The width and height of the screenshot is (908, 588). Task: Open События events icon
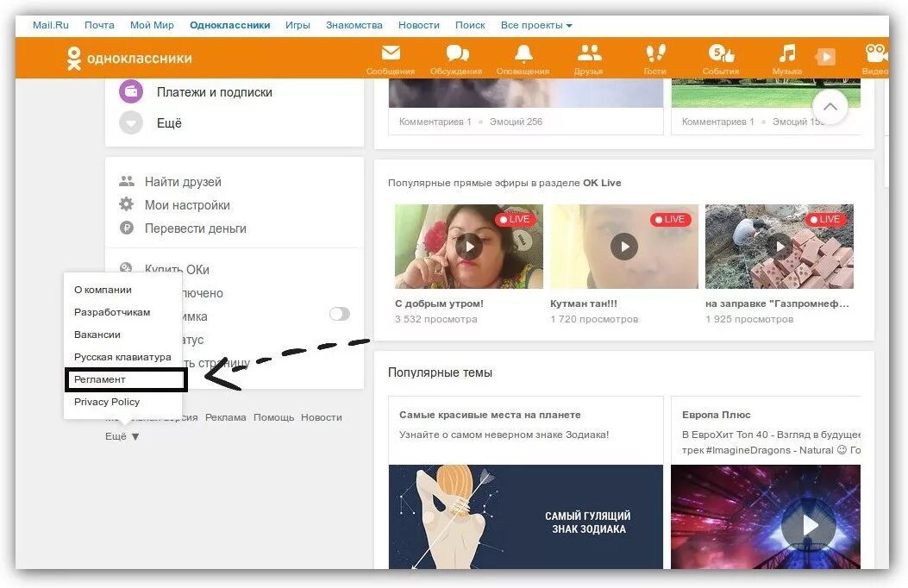pos(721,53)
